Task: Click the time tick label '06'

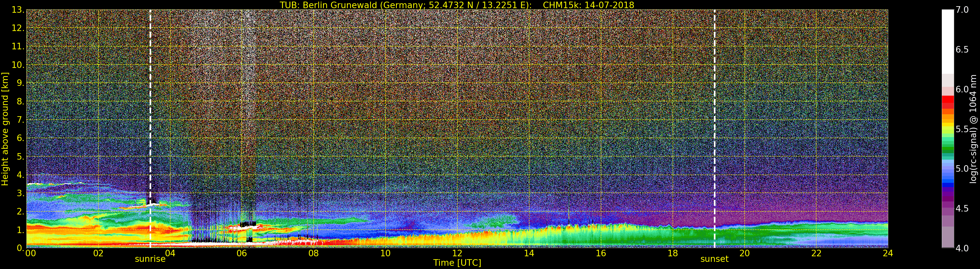Action: click(242, 253)
